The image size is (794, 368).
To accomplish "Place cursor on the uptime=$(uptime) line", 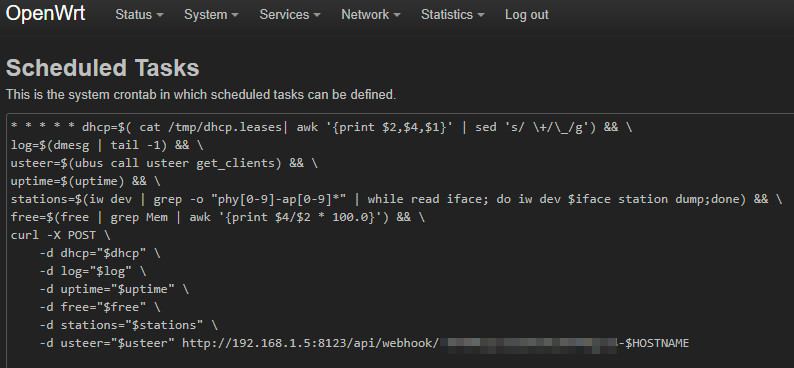I will (86, 181).
